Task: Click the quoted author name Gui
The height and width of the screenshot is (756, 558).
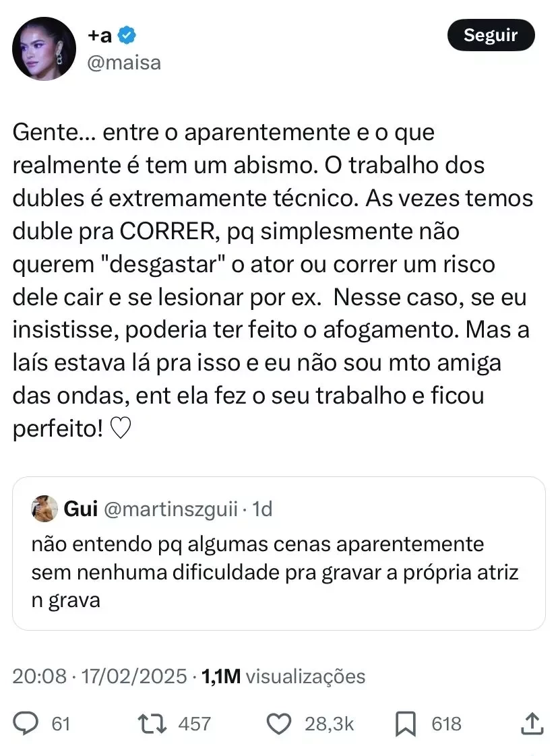Action: pyautogui.click(x=81, y=509)
